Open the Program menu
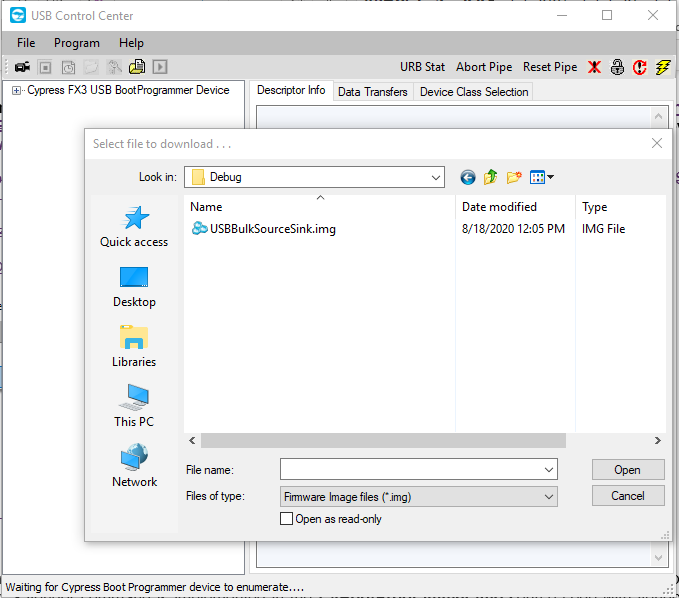This screenshot has width=679, height=598. (x=77, y=43)
